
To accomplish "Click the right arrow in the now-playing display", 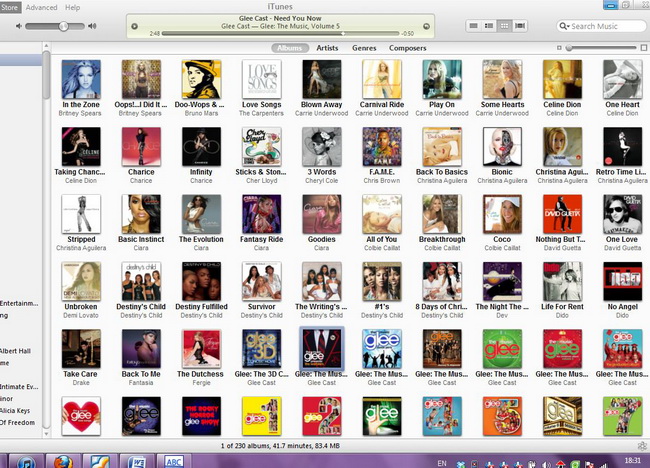I will pos(426,26).
